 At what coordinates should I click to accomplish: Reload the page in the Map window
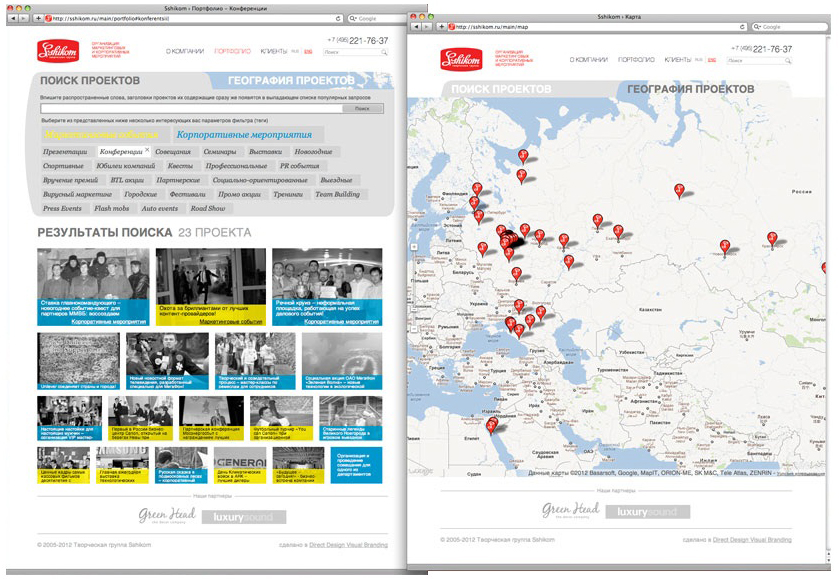(x=742, y=27)
